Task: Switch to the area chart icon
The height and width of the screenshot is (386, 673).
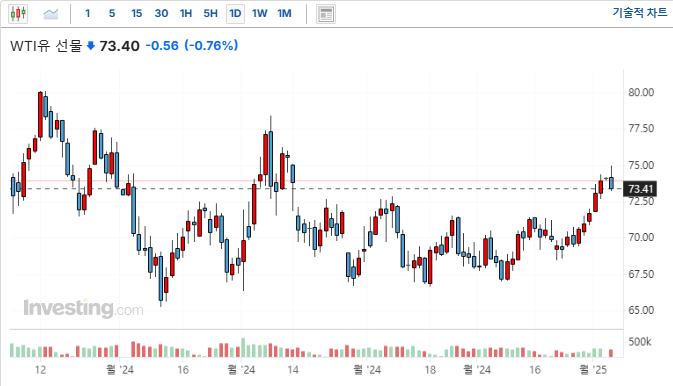Action: (51, 14)
